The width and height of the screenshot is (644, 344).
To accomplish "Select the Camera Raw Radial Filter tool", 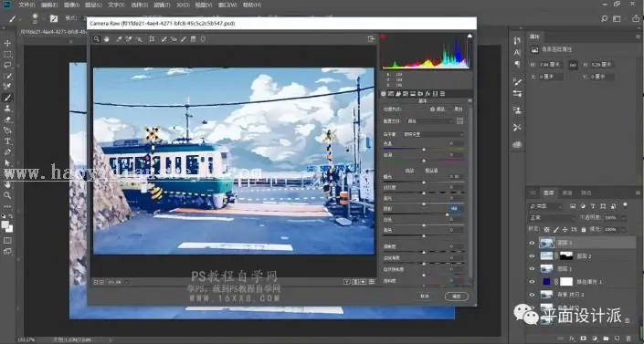I will click(203, 39).
